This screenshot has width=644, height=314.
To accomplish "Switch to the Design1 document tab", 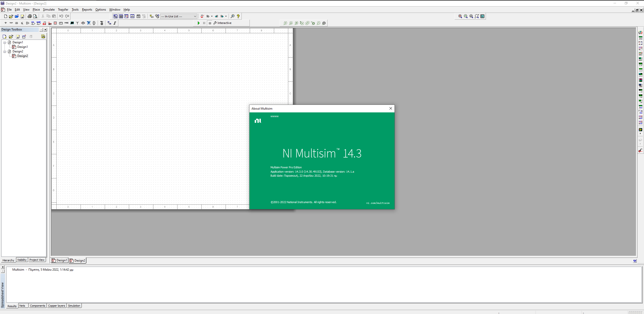I will (59, 260).
